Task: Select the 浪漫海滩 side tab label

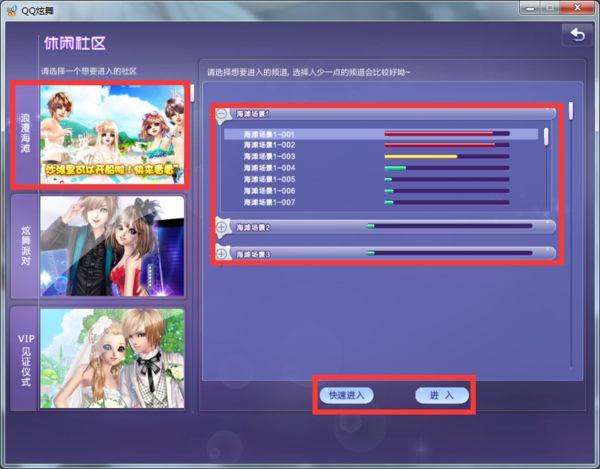Action: click(x=25, y=133)
